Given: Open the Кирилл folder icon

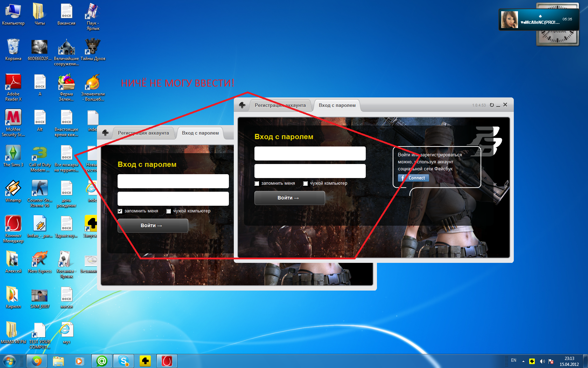Looking at the screenshot, I should point(13,297).
